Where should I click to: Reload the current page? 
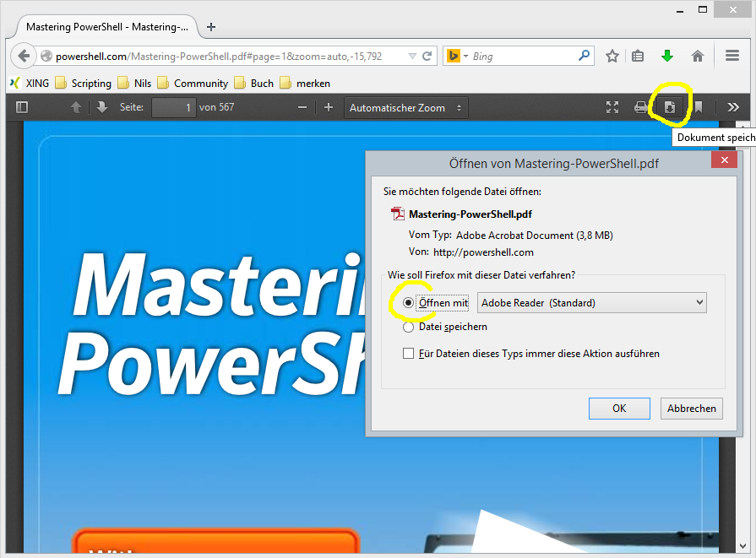(427, 57)
